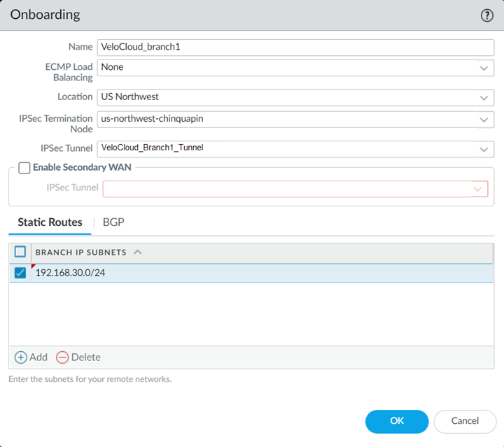
Task: Click the Name input field
Action: [295, 47]
